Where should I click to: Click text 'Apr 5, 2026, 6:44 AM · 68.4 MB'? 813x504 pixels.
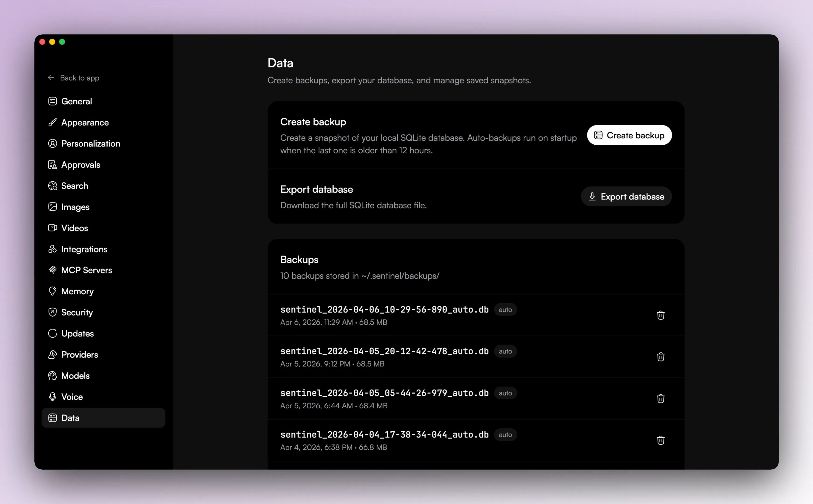[334, 406]
